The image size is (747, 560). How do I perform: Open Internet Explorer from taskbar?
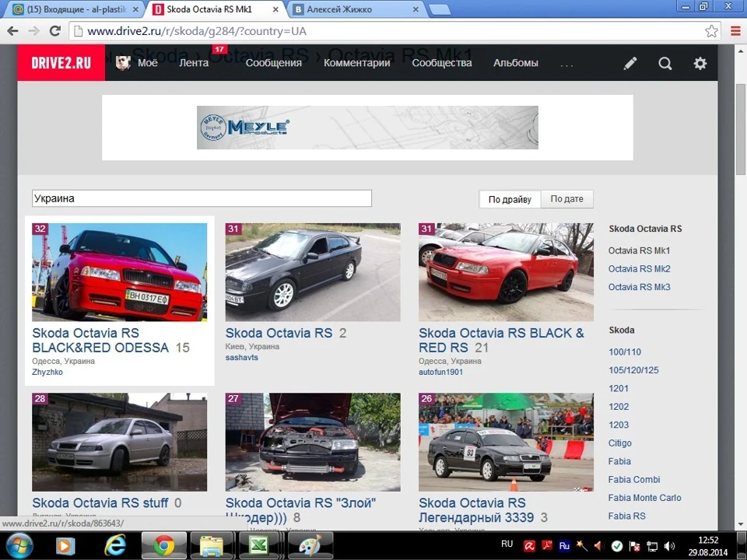[x=115, y=546]
